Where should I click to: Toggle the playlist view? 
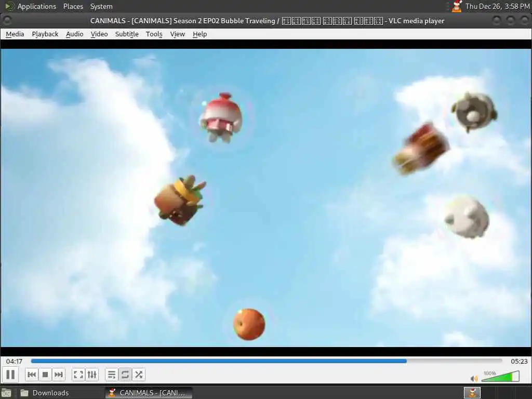[x=112, y=375]
